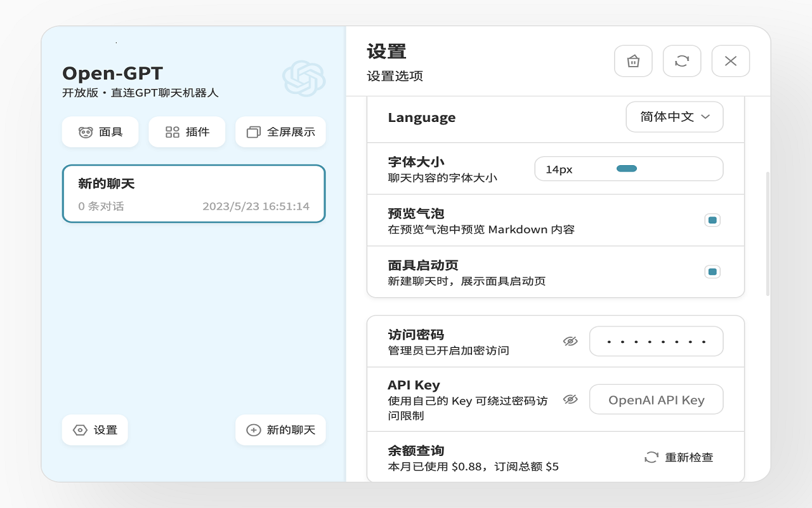The image size is (812, 508).
Task: Click the 余额查询 label
Action: (x=416, y=451)
